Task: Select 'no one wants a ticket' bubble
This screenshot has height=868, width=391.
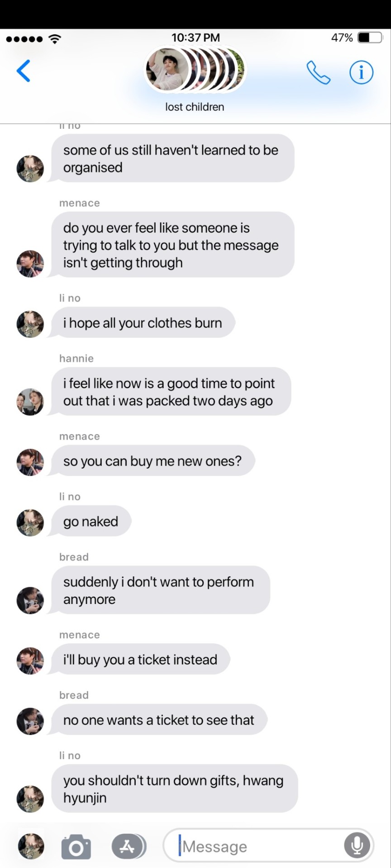Action: (158, 720)
